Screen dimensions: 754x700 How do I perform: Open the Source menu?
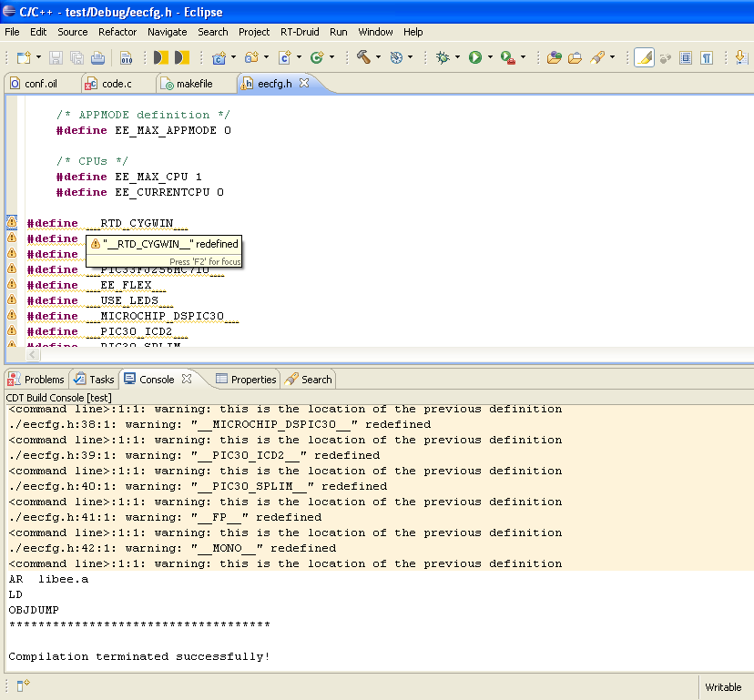[x=73, y=32]
